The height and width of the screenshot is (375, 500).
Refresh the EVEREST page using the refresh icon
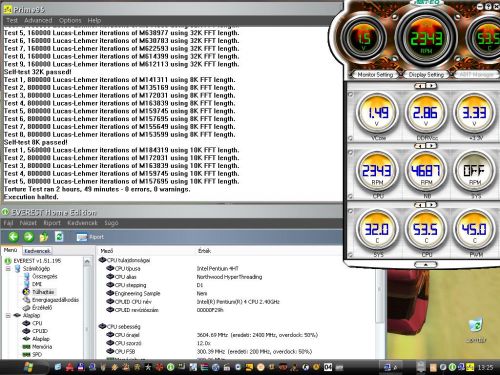pos(59,237)
